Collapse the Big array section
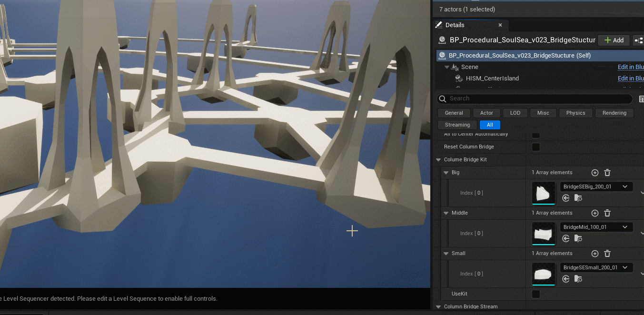The image size is (644, 315). [446, 173]
